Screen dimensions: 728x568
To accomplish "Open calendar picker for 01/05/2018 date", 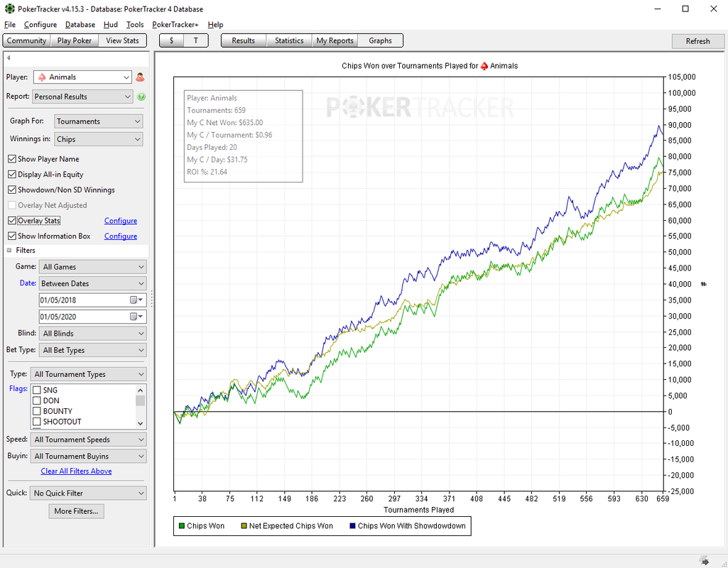I will (x=136, y=300).
